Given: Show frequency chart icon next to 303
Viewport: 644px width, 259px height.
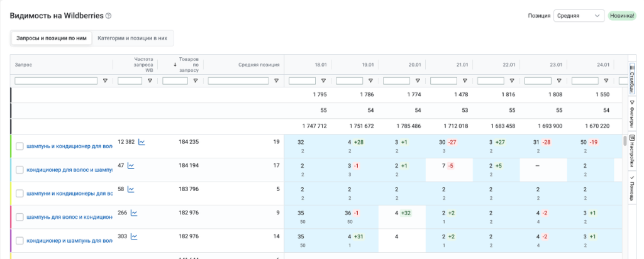Looking at the screenshot, I should (134, 236).
